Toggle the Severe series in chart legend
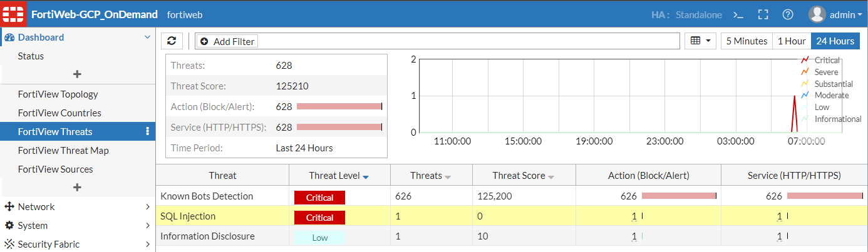The image size is (868, 252). [819, 72]
